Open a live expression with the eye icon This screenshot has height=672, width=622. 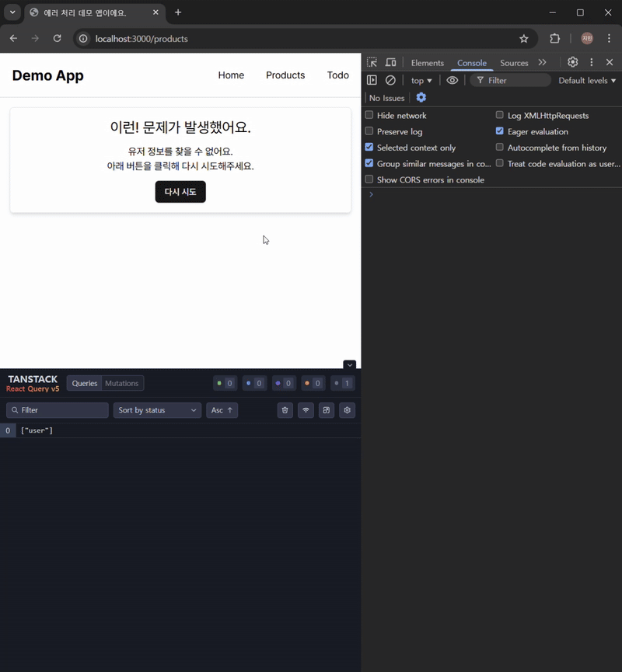pyautogui.click(x=452, y=80)
